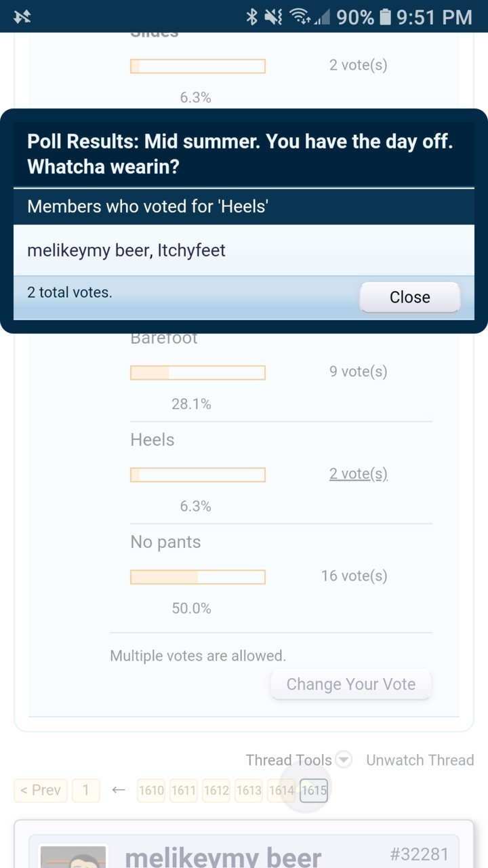The image size is (488, 868).
Task: Select page 1613
Action: [249, 790]
